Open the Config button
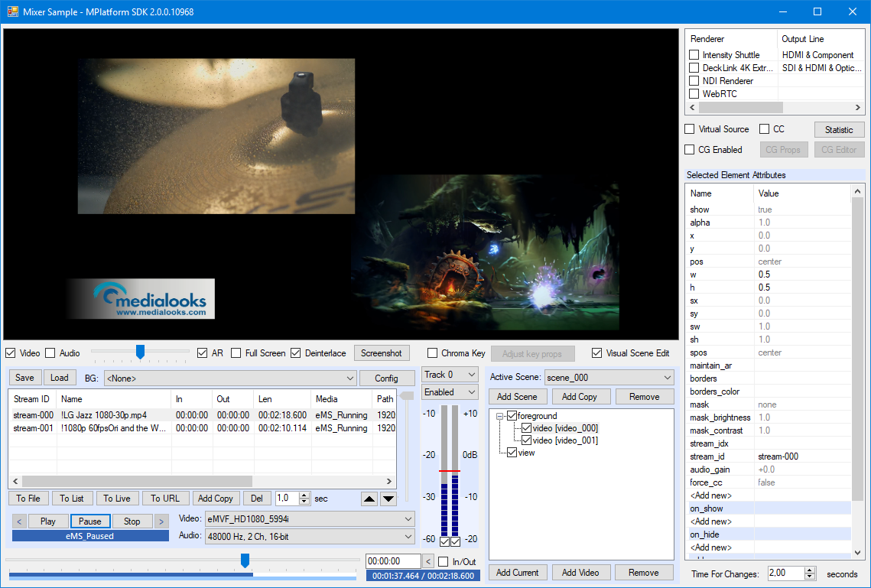This screenshot has height=588, width=871. click(387, 378)
